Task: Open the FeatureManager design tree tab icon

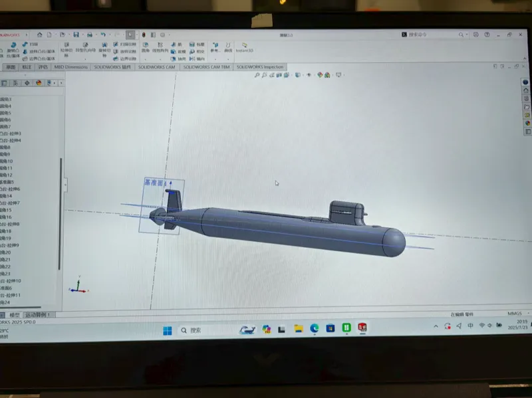Action: (4, 83)
